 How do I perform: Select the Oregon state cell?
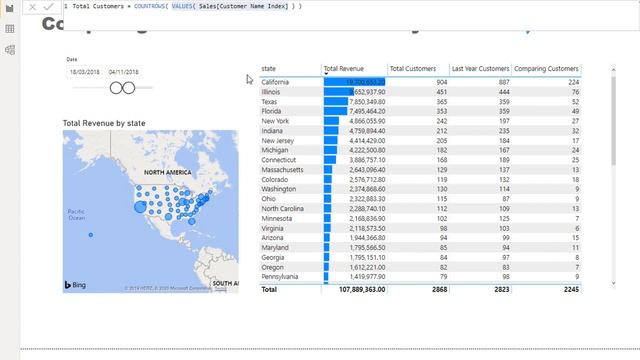click(272, 267)
